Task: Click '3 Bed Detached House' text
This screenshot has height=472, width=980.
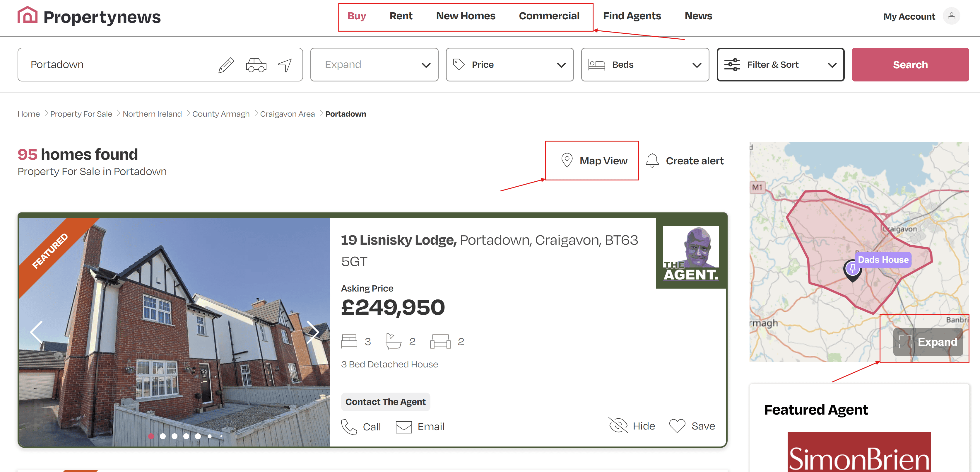Action: click(389, 364)
